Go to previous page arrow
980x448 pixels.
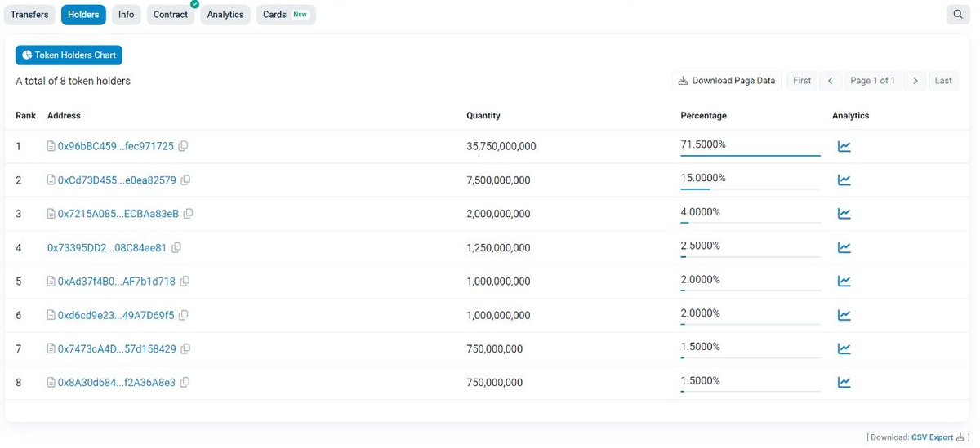tap(830, 81)
